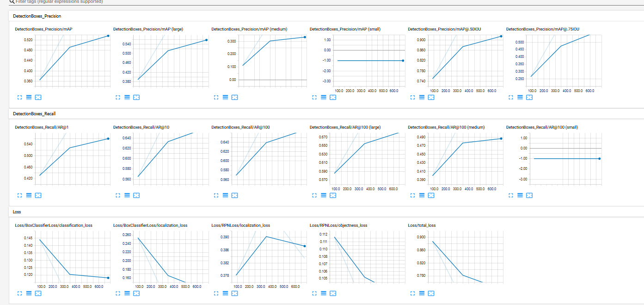Click the 'DetectionBoxes_Precision/mAP (small)' chart title
The width and height of the screenshot is (644, 305).
pyautogui.click(x=345, y=29)
